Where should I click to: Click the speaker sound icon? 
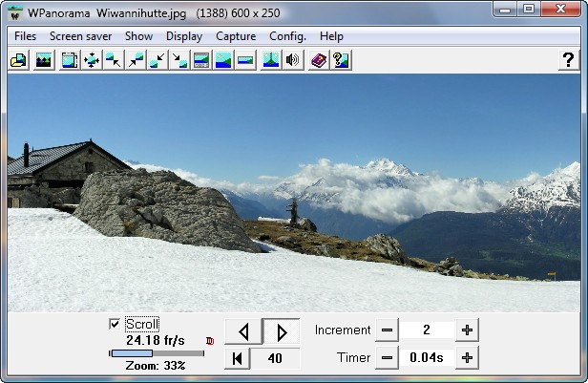coord(293,60)
